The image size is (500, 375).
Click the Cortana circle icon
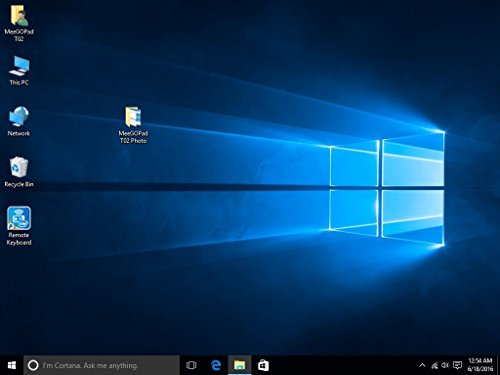(x=33, y=365)
